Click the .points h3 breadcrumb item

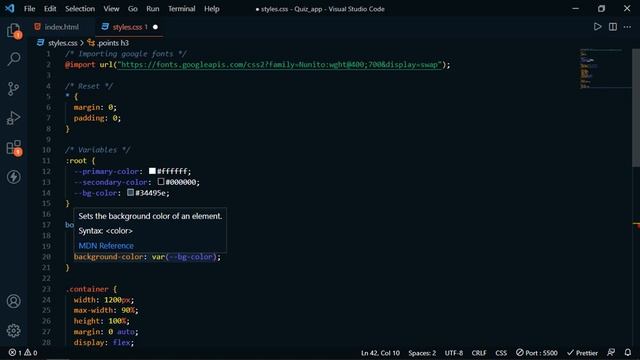[113, 43]
